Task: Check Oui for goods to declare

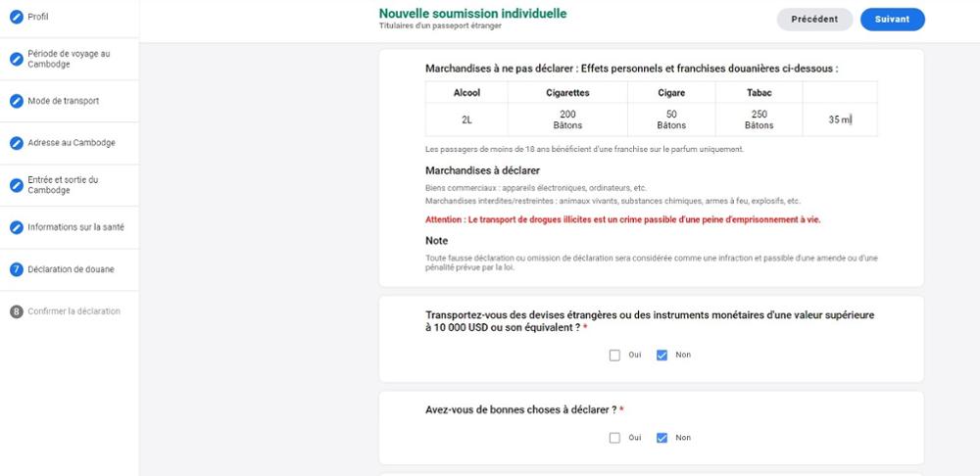Action: pyautogui.click(x=614, y=438)
